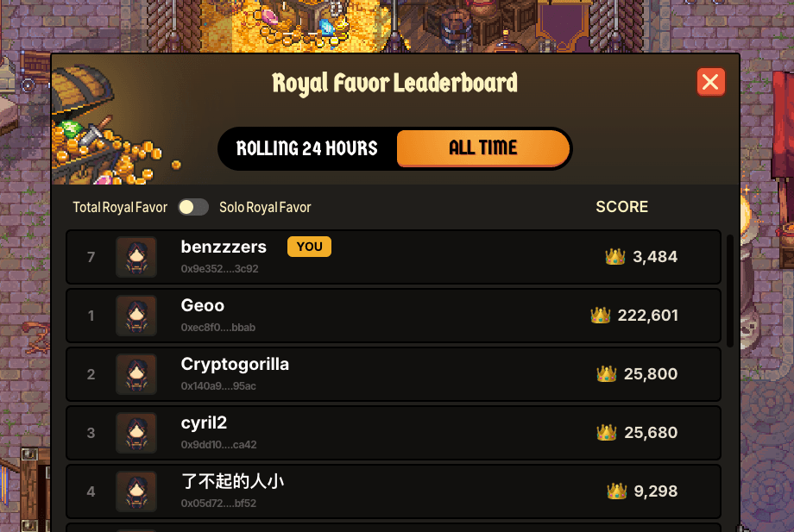Click the SCORE column header
The height and width of the screenshot is (532, 794).
[622, 207]
